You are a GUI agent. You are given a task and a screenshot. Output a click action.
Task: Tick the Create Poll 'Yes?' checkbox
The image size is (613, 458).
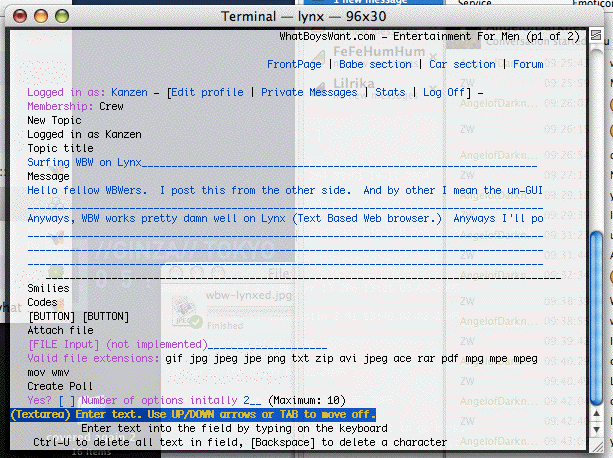coord(66,400)
